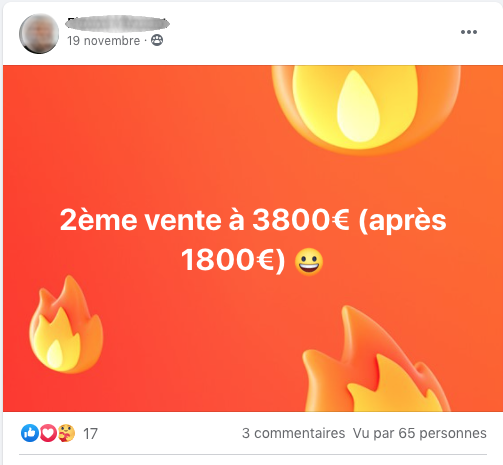
Task: Click the red heart Love reaction icon
Action: [x=48, y=433]
